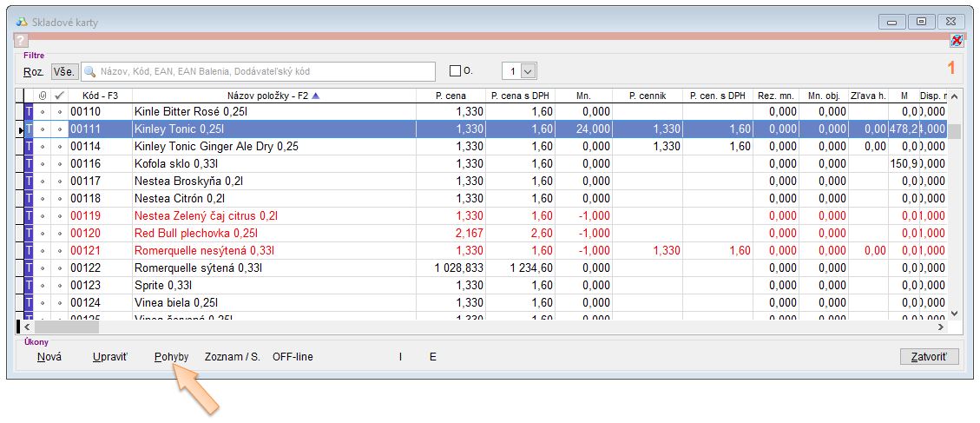Click the Vše. filter button
Image resolution: width=980 pixels, height=423 pixels.
(63, 71)
